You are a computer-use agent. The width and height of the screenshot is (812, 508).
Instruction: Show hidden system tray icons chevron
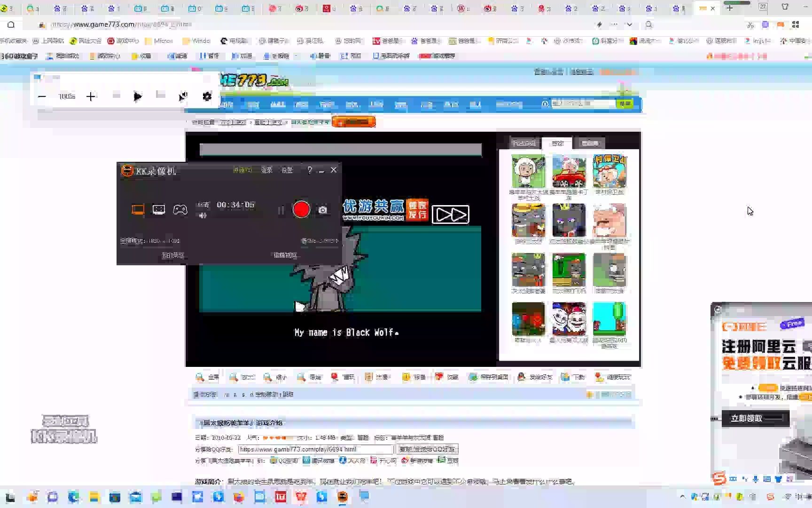(682, 497)
